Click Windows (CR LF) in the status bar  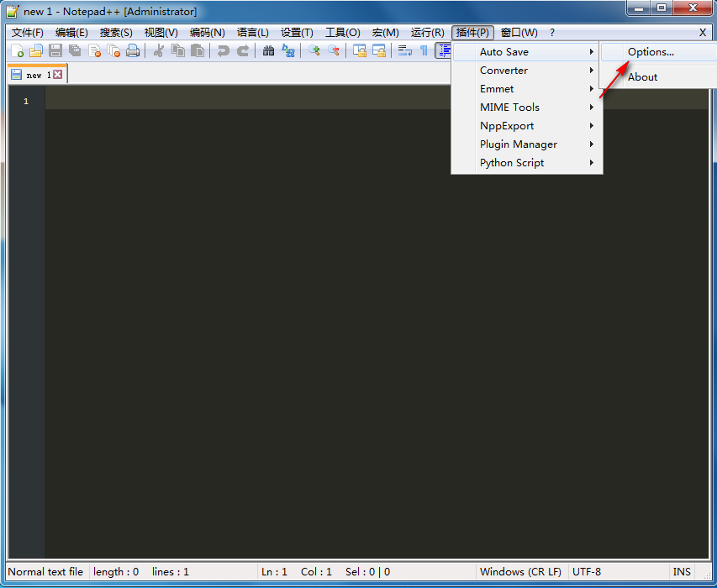coord(520,571)
